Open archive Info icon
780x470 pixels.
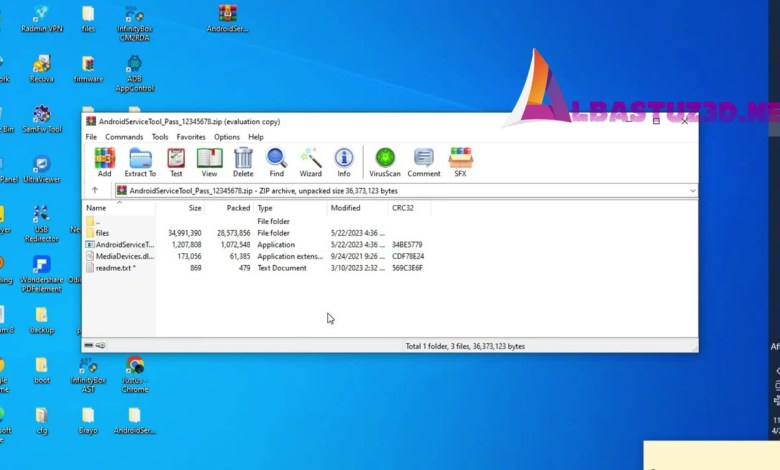click(344, 162)
